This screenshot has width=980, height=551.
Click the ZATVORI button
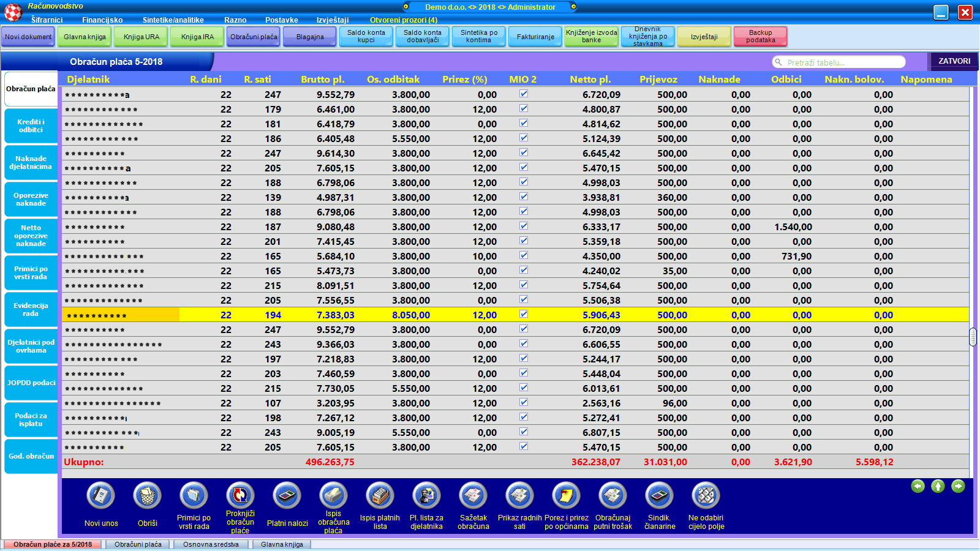[954, 61]
